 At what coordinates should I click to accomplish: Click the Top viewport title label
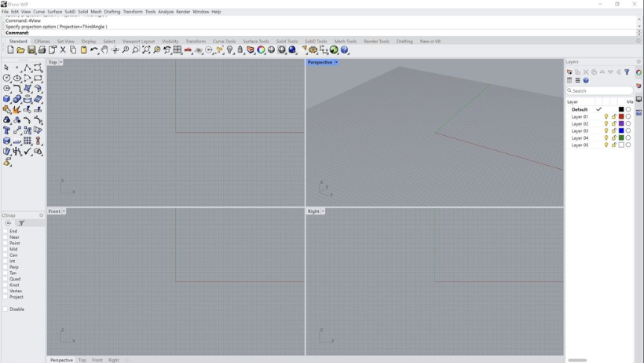(53, 63)
